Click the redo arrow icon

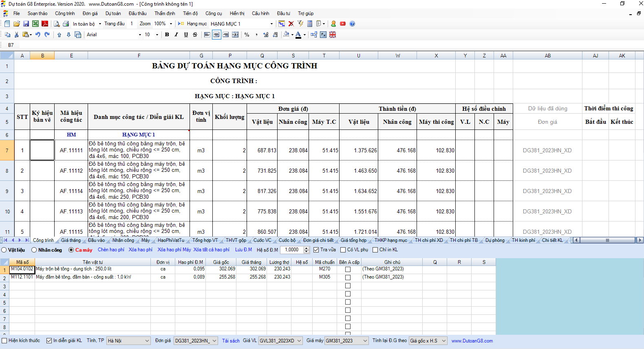tap(47, 35)
